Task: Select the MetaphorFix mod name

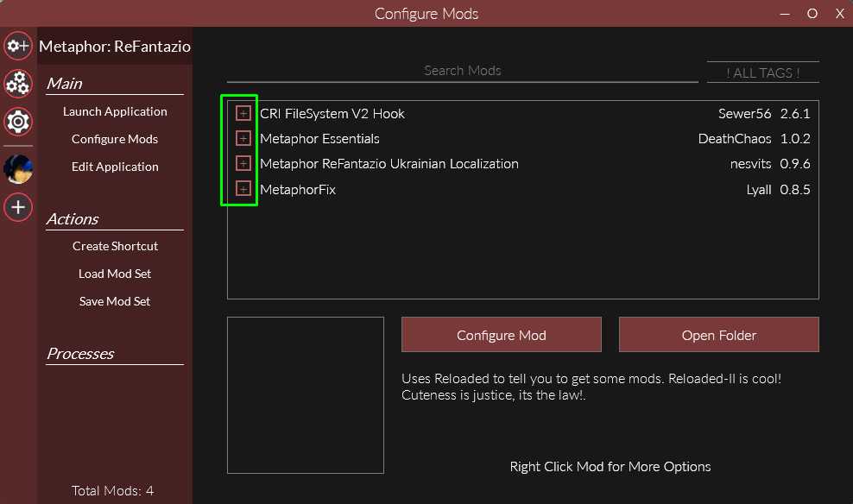Action: pyautogui.click(x=298, y=190)
